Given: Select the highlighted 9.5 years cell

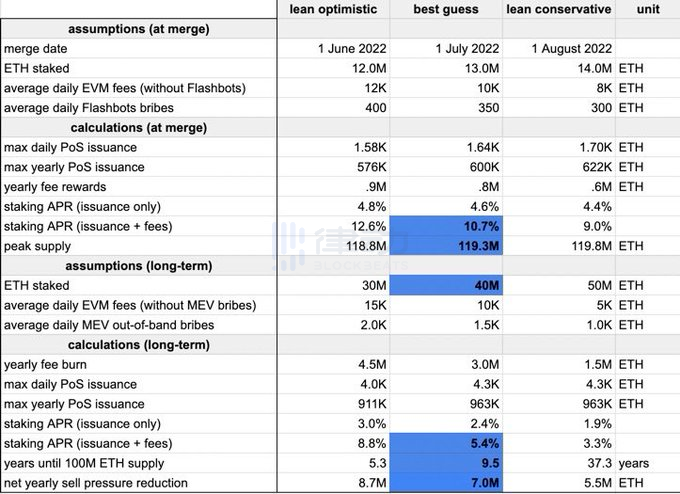Looking at the screenshot, I should click(446, 464).
